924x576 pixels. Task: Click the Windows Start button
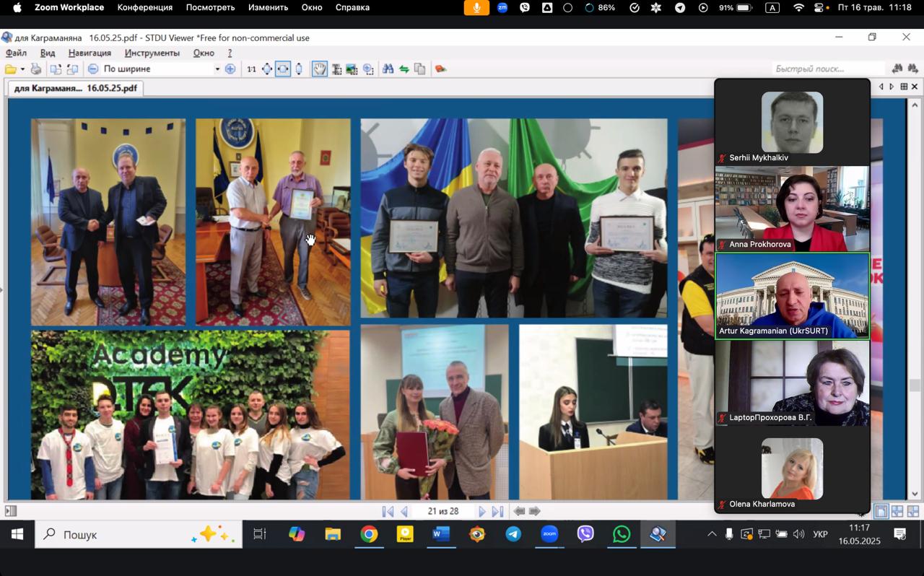[x=17, y=534]
